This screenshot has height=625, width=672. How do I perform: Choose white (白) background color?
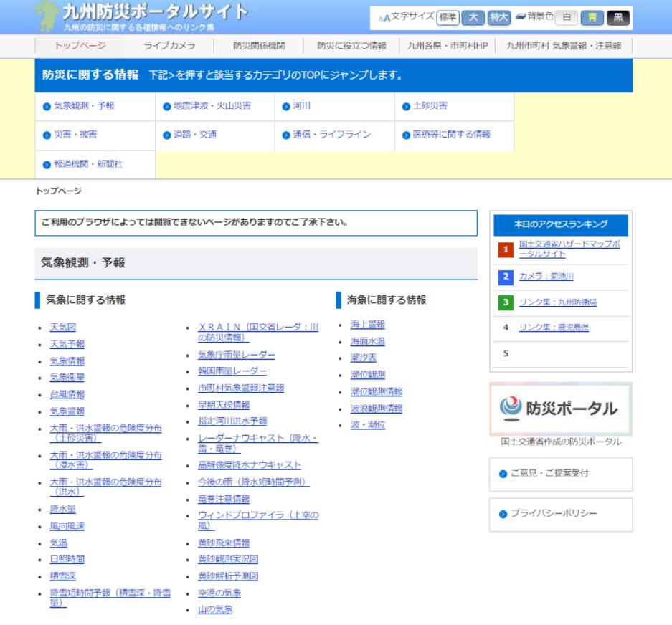coord(567,18)
